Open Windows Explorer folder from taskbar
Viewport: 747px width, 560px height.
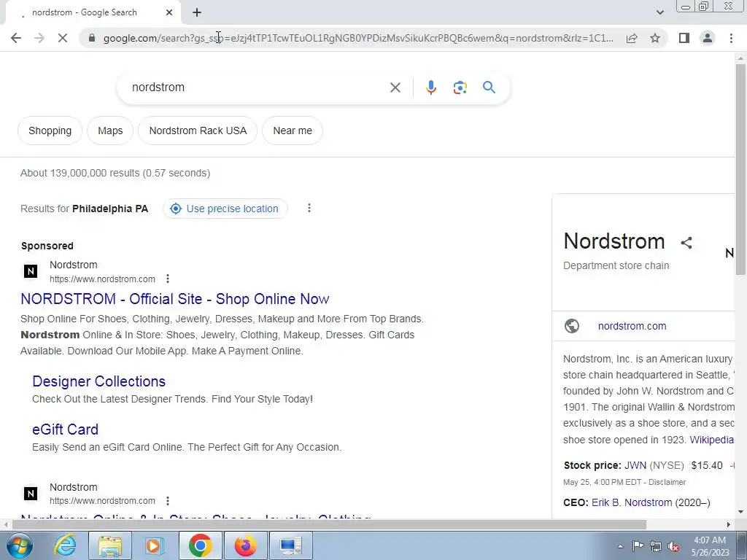(110, 545)
